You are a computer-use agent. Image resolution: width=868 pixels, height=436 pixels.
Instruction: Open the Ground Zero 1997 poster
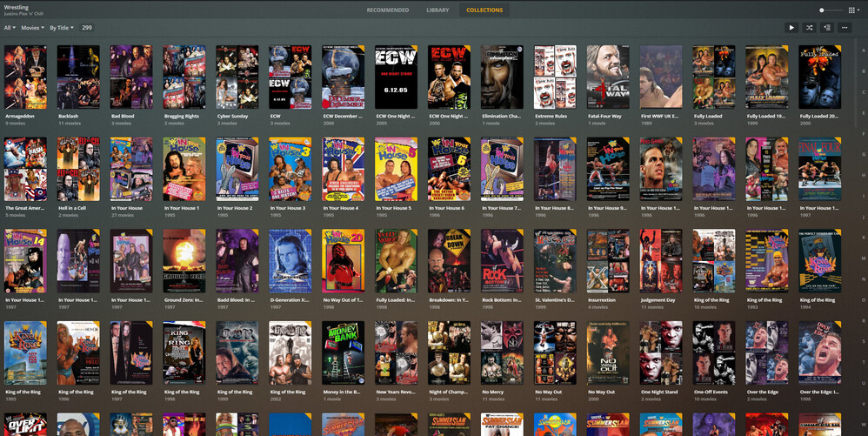(184, 261)
